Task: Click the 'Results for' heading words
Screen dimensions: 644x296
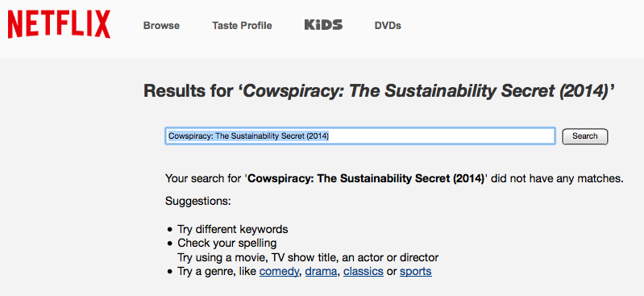Action: [189, 91]
